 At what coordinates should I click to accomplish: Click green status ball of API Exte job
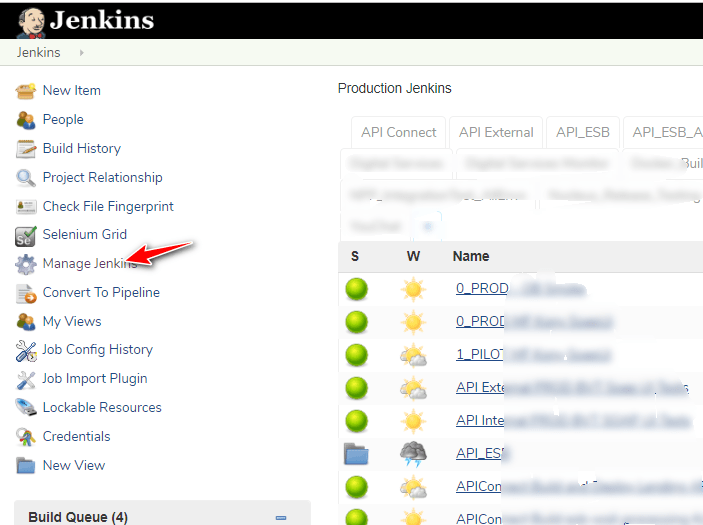coord(356,388)
